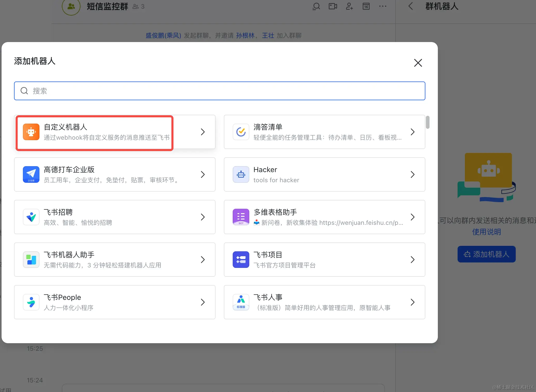
Task: Expand the 飞书People entry chevron
Action: click(203, 302)
